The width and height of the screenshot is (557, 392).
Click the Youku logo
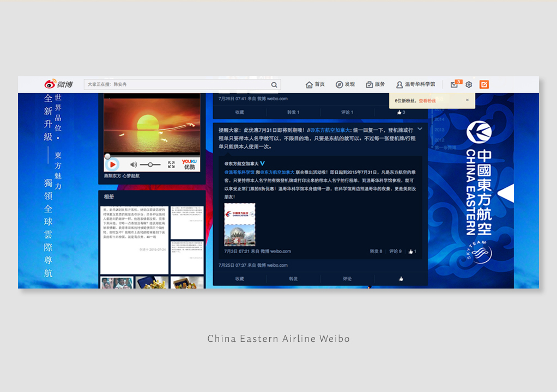[x=189, y=164]
